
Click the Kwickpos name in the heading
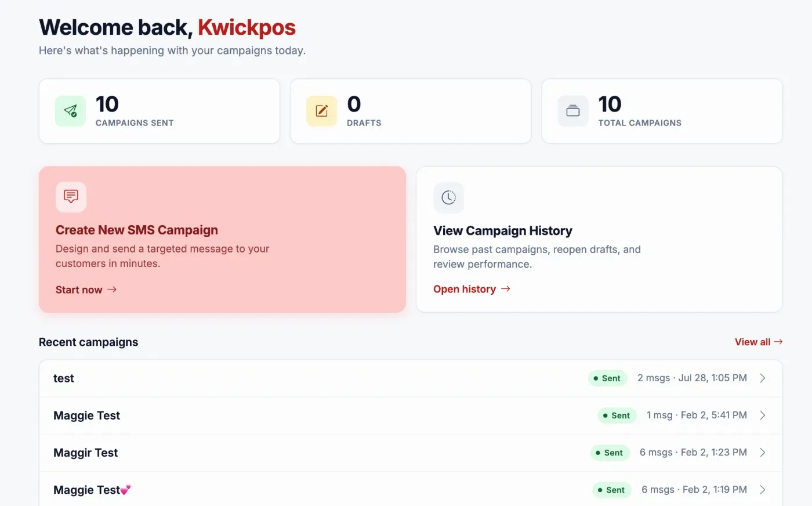tap(246, 27)
